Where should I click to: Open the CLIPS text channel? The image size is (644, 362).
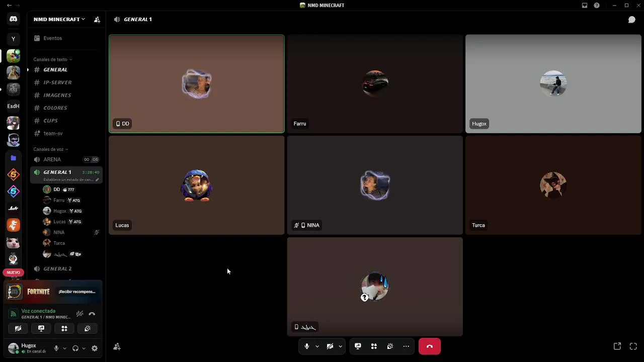(66, 121)
